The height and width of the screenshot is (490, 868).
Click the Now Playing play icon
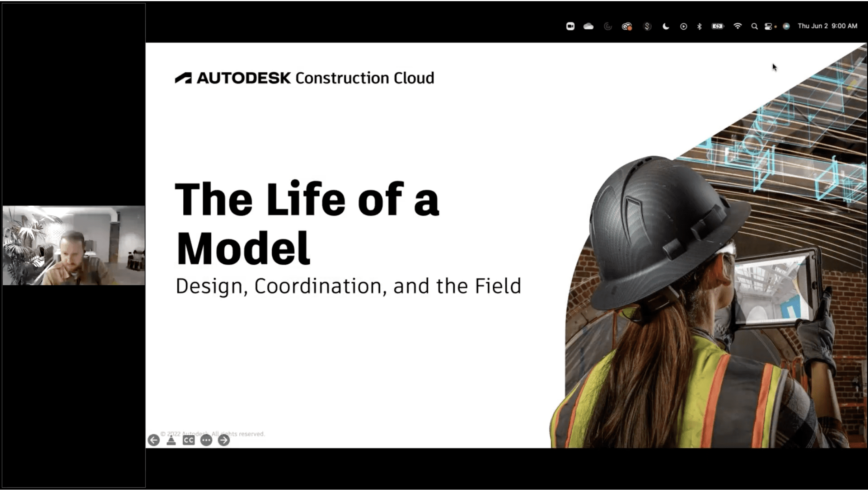click(684, 26)
